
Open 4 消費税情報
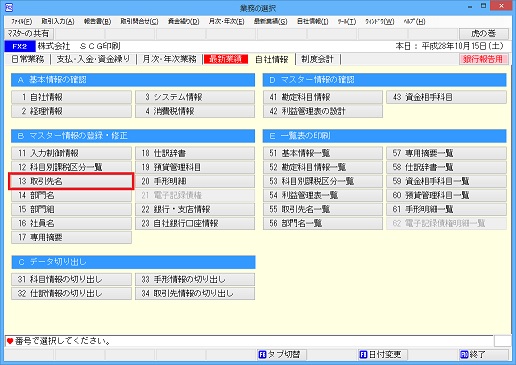(195, 111)
